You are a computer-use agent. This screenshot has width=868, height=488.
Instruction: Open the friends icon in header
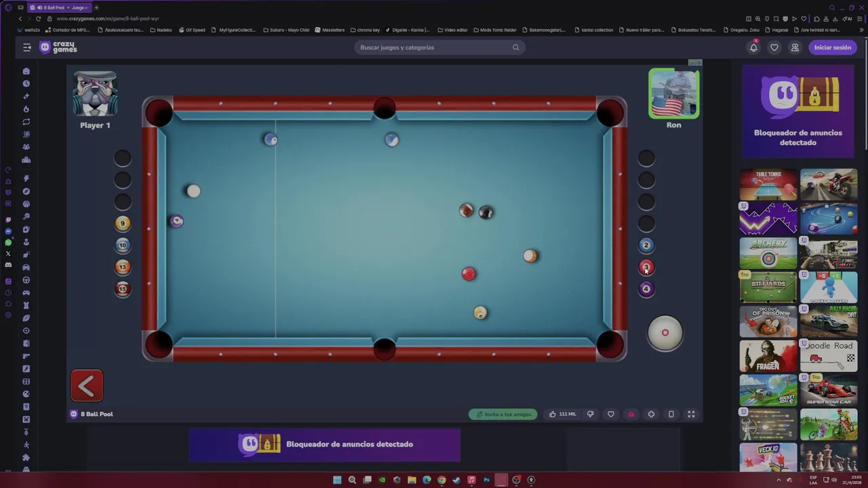(x=795, y=47)
